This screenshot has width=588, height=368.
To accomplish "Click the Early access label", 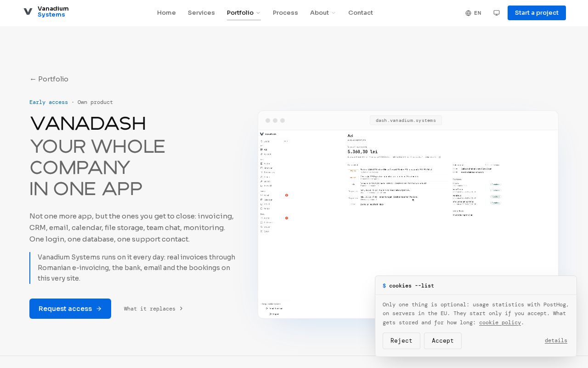I will 49,102.
